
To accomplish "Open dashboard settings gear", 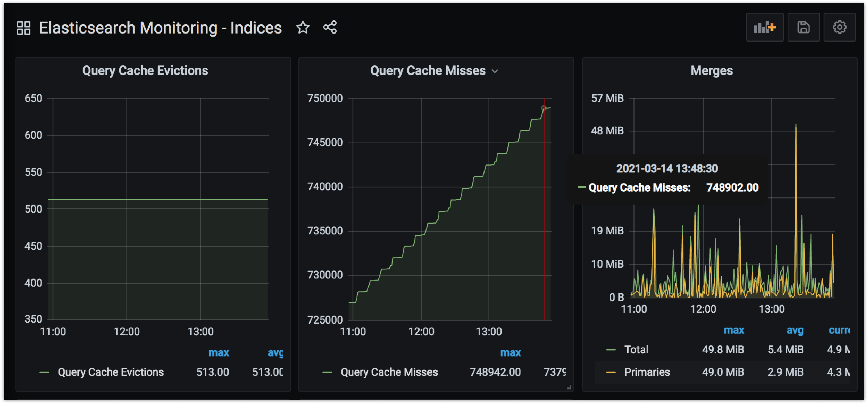I will tap(839, 27).
